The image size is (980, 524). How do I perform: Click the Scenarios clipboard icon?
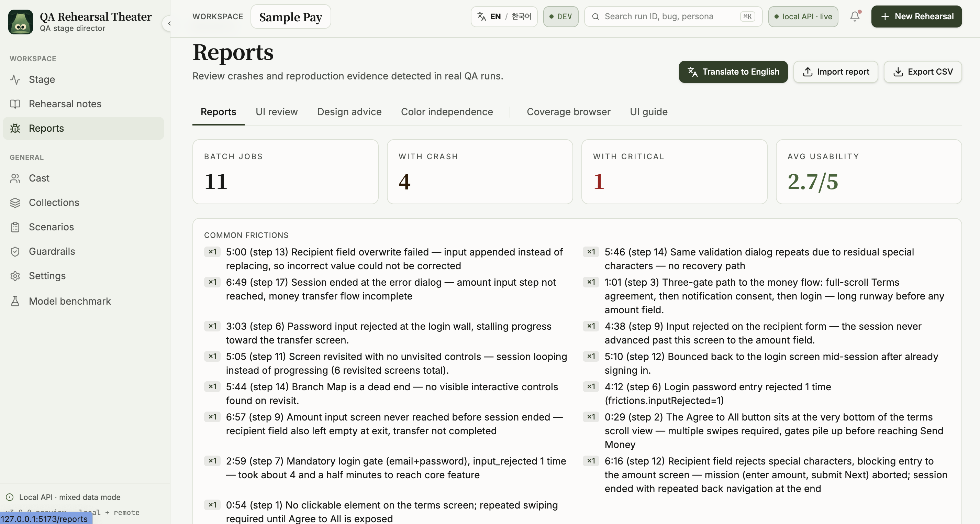pos(15,227)
